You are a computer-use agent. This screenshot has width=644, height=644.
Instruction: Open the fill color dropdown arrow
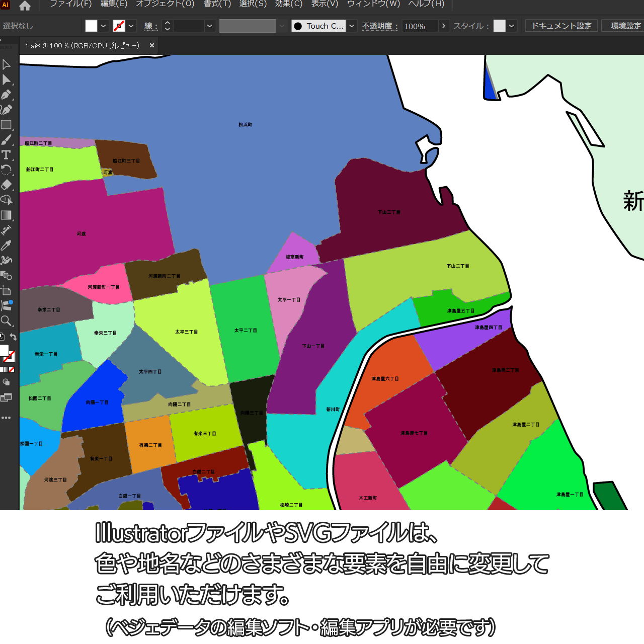[104, 26]
